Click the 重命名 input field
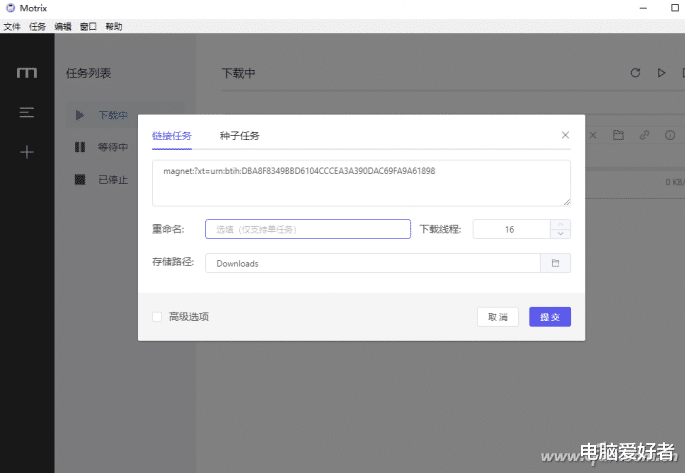The height and width of the screenshot is (473, 685). 308,229
